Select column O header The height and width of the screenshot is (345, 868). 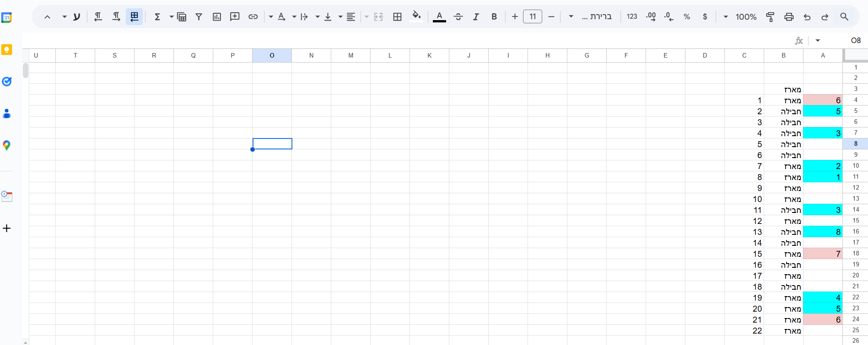(x=272, y=55)
